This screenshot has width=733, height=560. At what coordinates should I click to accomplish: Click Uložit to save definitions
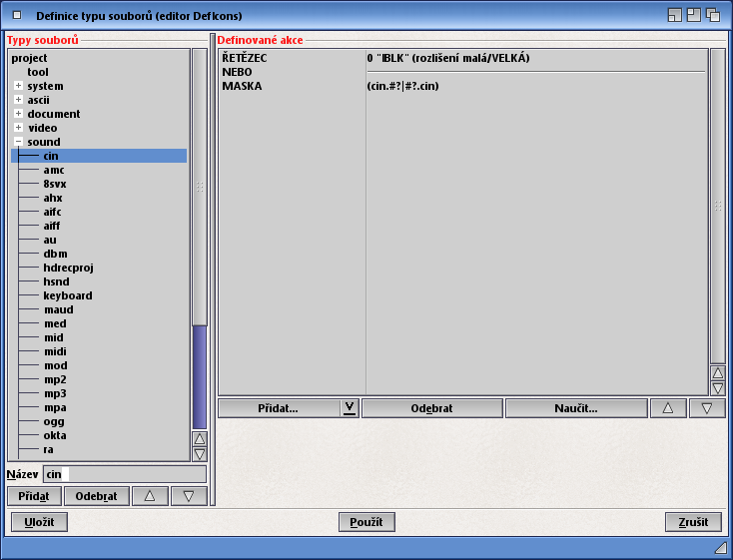(39, 522)
